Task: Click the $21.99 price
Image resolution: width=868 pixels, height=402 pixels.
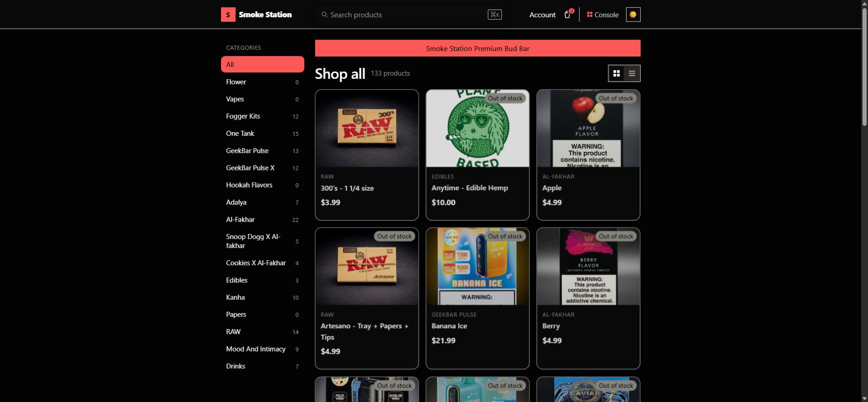Action: pyautogui.click(x=443, y=340)
